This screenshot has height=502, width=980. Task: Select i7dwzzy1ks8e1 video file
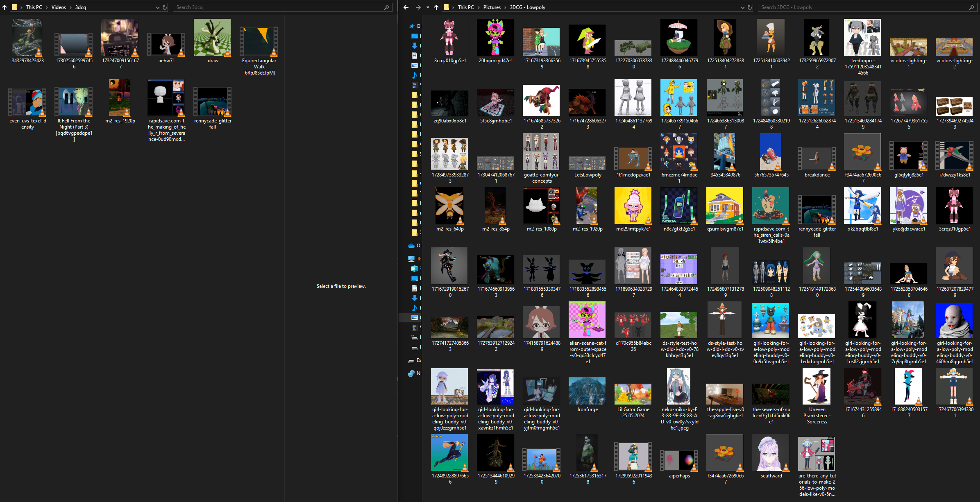(955, 159)
